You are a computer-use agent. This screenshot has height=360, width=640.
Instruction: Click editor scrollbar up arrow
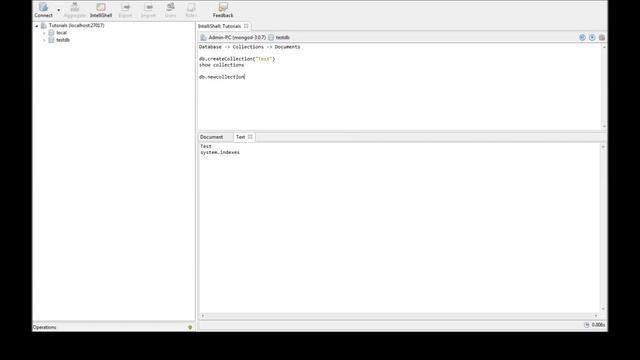click(x=604, y=47)
